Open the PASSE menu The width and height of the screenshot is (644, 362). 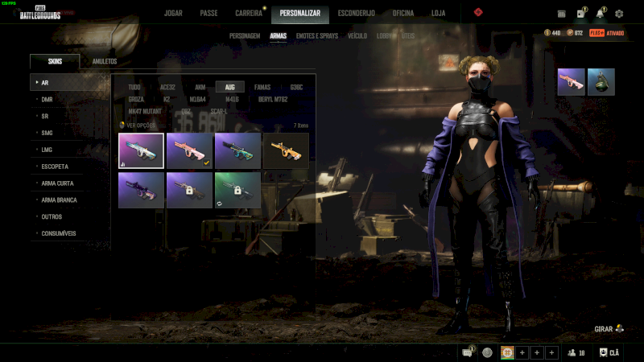(x=208, y=13)
